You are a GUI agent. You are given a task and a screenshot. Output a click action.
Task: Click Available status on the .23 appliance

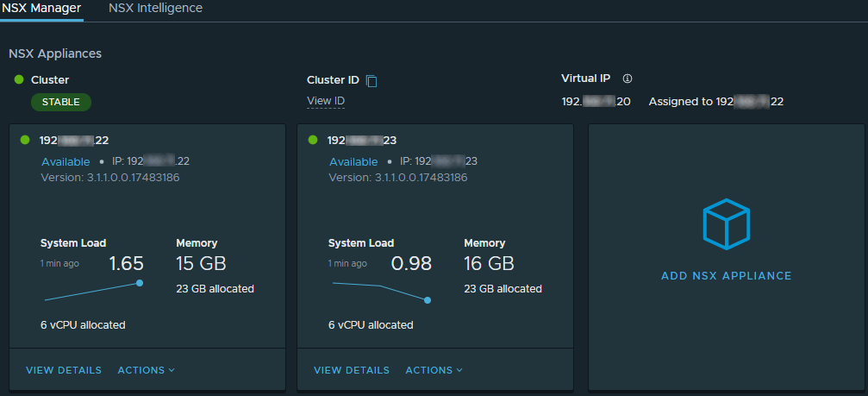click(353, 161)
